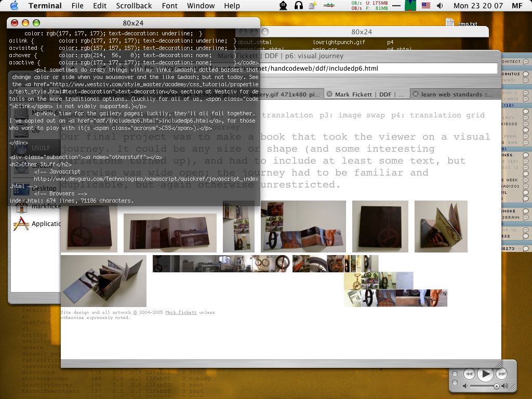Screen dimensions: 532x399
Task: Open the Help menu
Action: point(232,6)
